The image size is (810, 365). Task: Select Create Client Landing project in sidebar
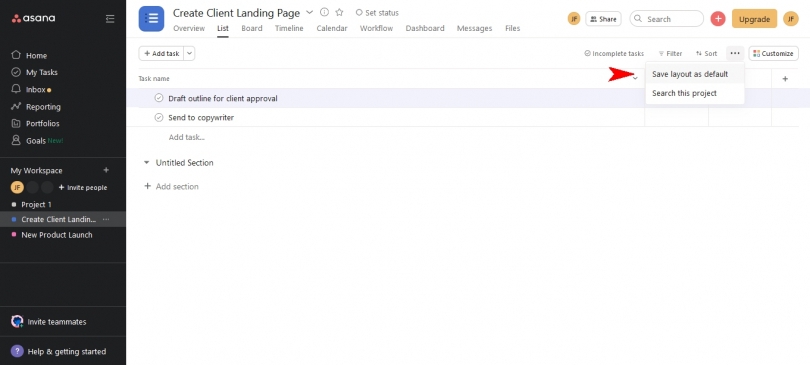(x=58, y=219)
